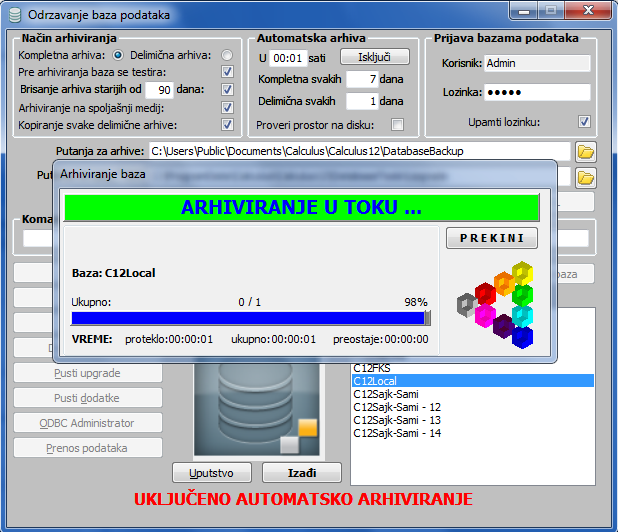
Task: Open Uputstvo instructions
Action: (x=212, y=472)
